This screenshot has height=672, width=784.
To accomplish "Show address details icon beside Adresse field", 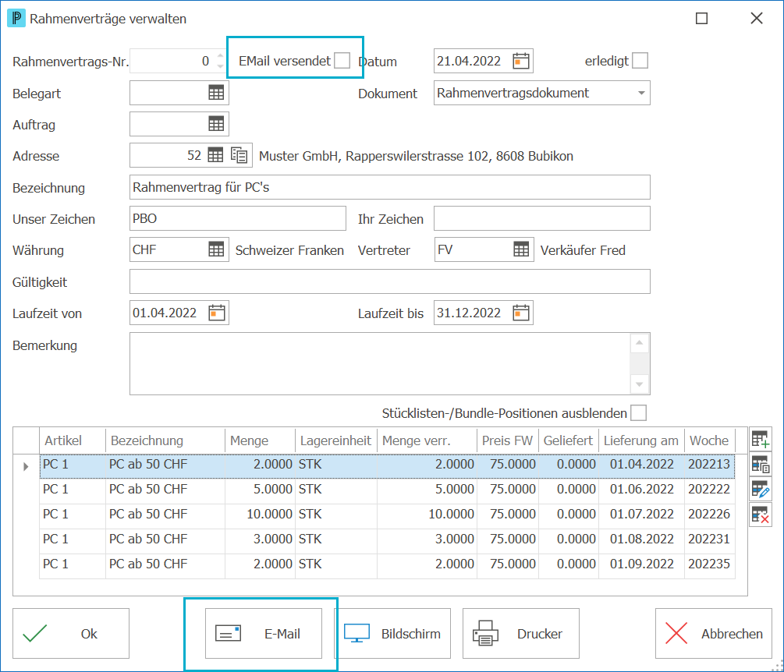I will tap(239, 155).
